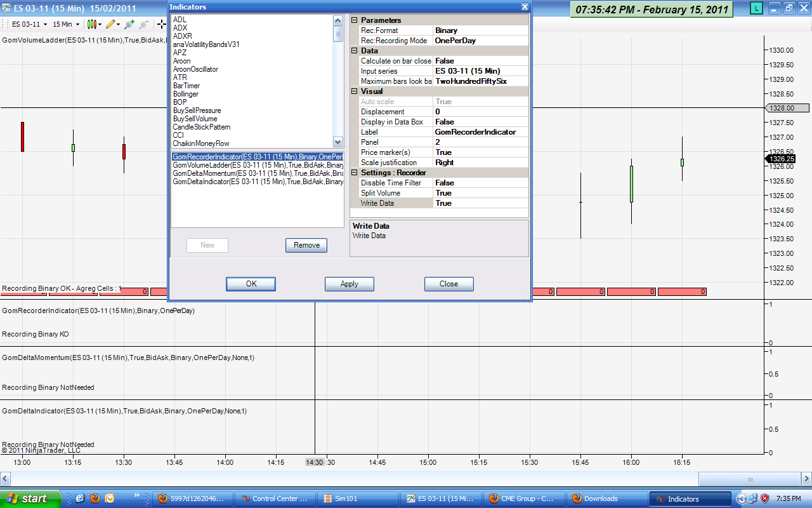This screenshot has height=508, width=812.
Task: Toggle Calculate on bar close value
Action: (x=481, y=61)
